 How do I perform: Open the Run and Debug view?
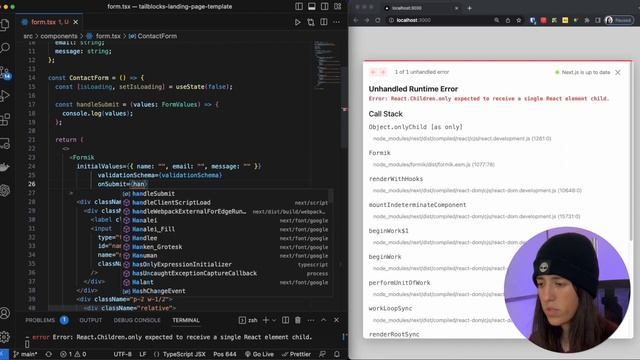5,96
